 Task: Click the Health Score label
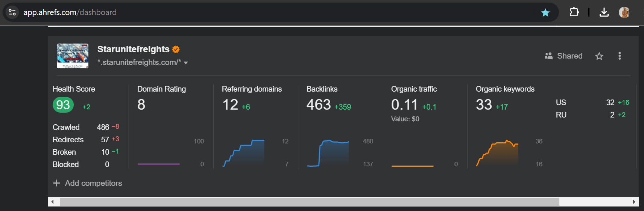point(74,89)
